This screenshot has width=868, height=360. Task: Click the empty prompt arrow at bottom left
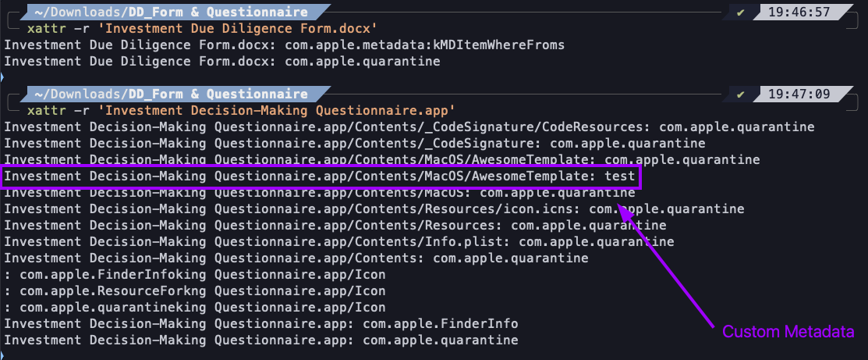tap(2, 355)
